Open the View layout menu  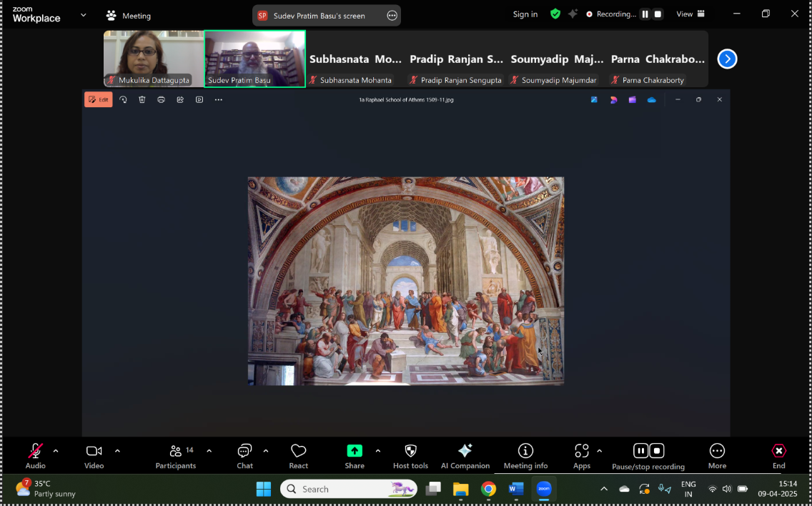click(x=690, y=14)
